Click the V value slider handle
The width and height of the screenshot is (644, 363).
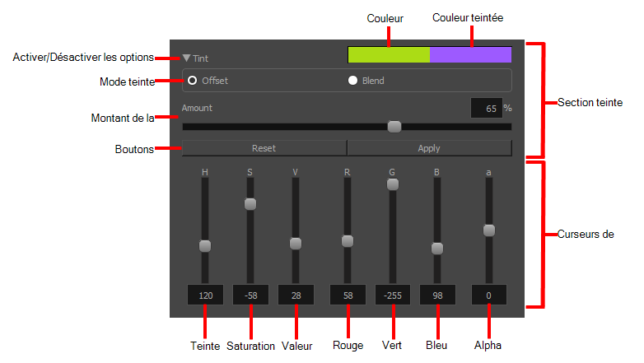point(296,244)
